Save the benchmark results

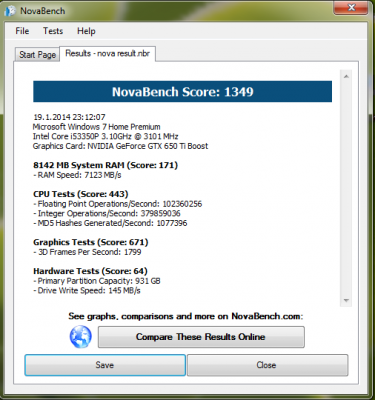pyautogui.click(x=105, y=365)
